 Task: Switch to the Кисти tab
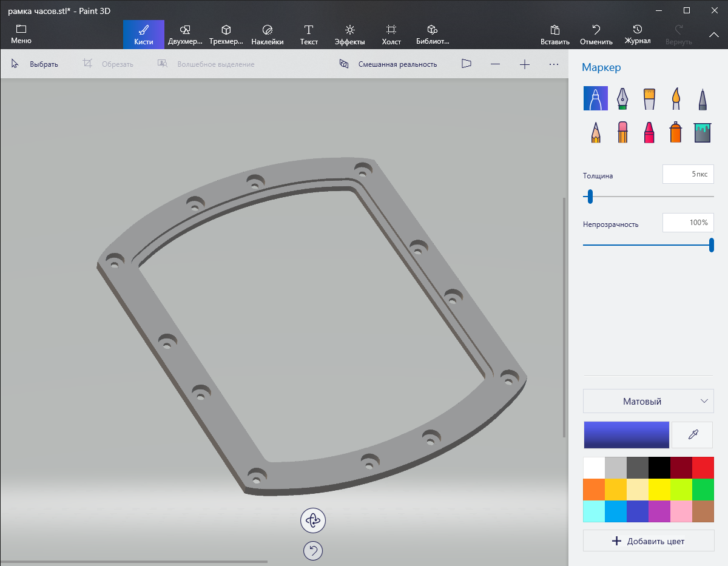click(x=144, y=35)
